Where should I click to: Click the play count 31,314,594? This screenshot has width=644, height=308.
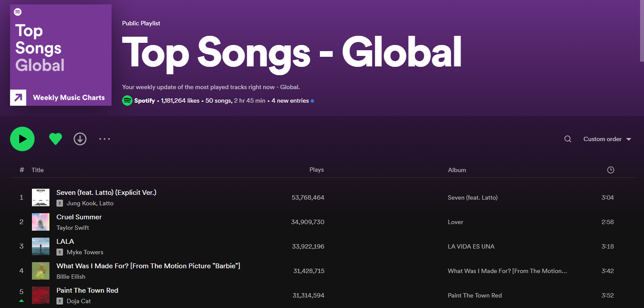click(308, 295)
